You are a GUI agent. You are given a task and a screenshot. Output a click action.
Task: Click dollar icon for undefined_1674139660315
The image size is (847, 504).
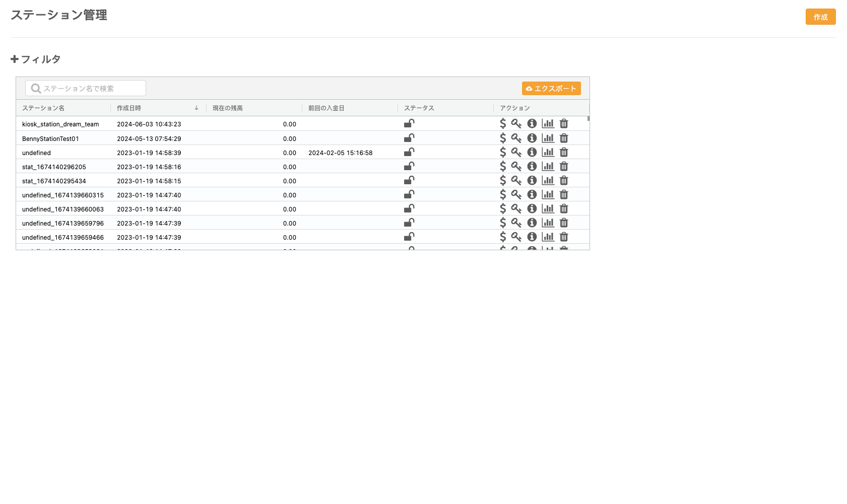click(x=502, y=194)
